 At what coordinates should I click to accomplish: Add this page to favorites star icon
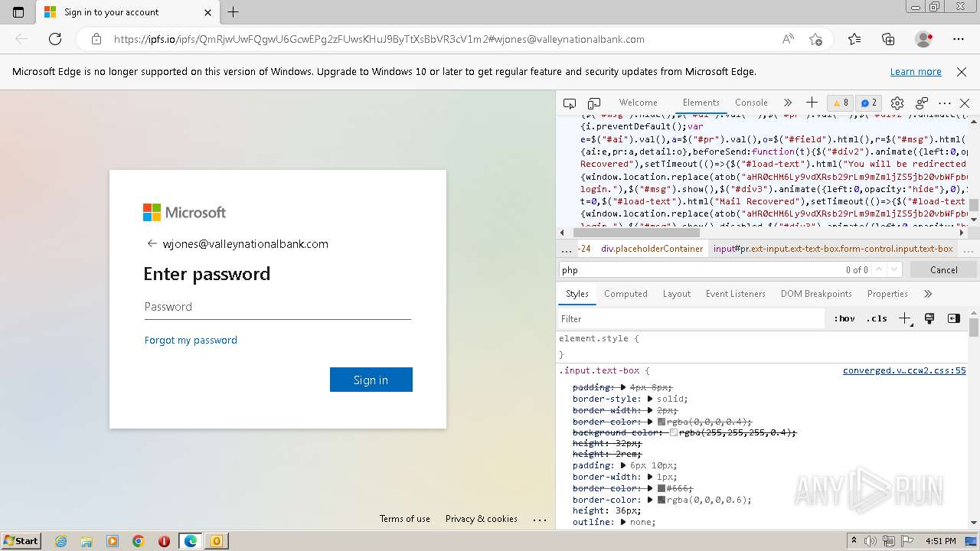coord(816,39)
